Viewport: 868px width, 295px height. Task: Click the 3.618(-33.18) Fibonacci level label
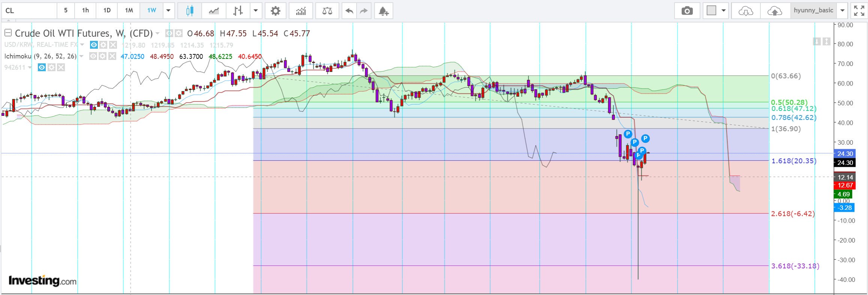click(795, 266)
